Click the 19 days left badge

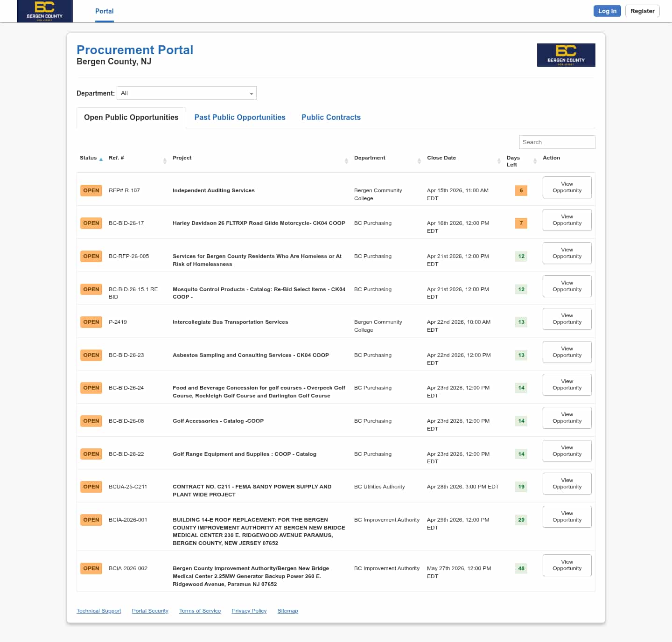(x=521, y=487)
